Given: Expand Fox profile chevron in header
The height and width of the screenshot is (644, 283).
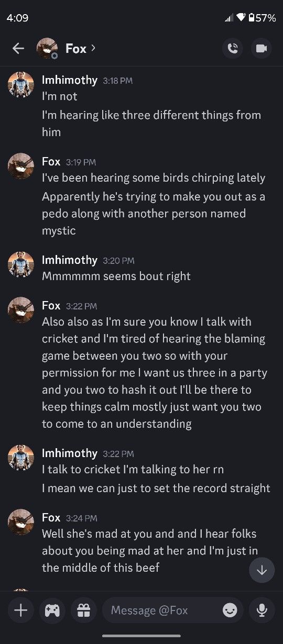Looking at the screenshot, I should [93, 48].
